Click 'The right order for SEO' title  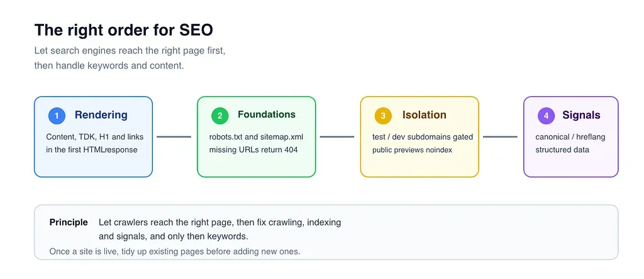pos(124,31)
